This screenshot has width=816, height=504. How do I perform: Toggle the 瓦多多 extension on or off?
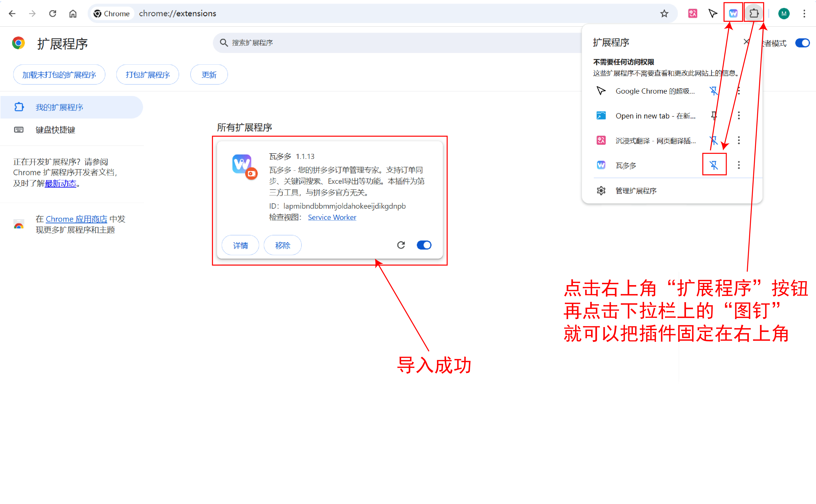[x=424, y=245]
